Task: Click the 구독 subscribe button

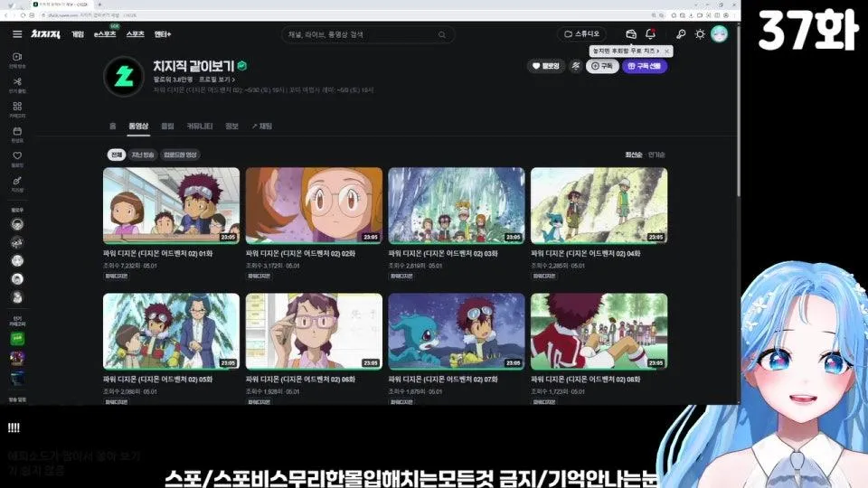Action: tap(602, 66)
